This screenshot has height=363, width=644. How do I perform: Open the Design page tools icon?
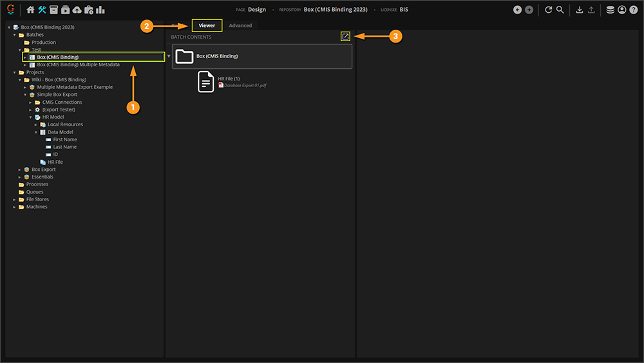[x=42, y=10]
